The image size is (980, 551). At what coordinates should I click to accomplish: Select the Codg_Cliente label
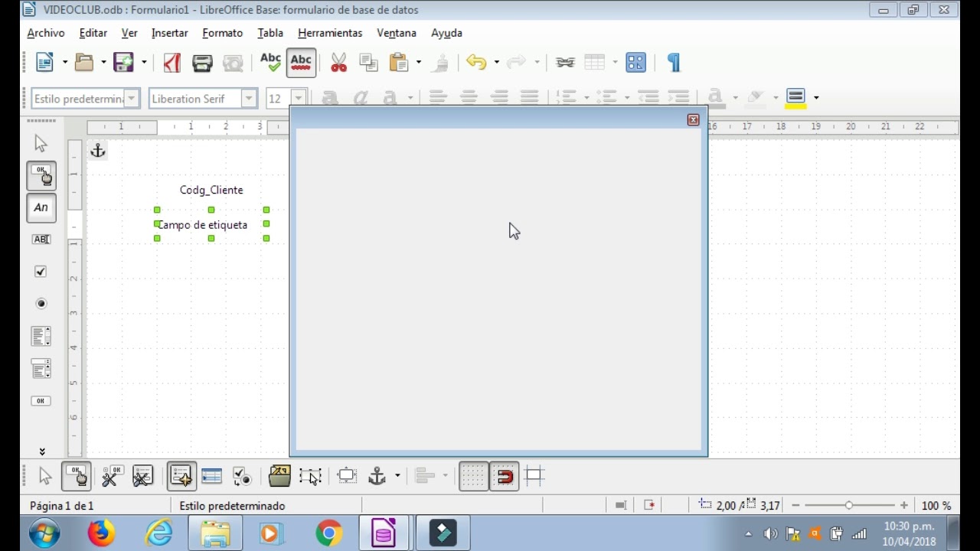click(x=211, y=190)
